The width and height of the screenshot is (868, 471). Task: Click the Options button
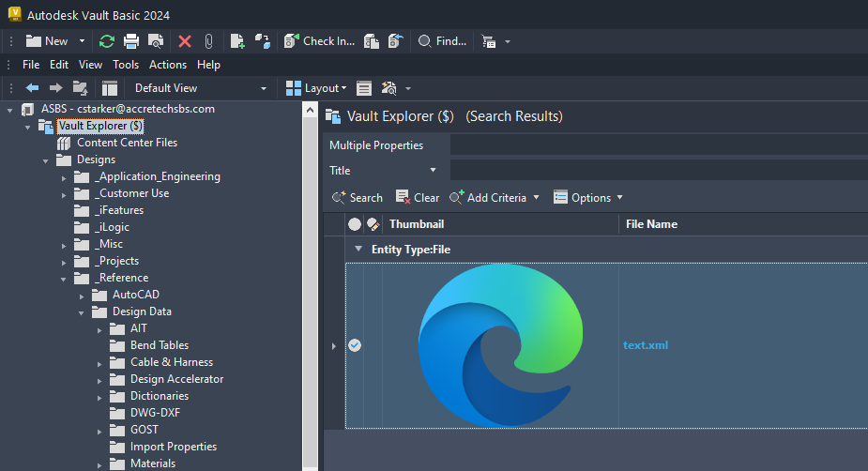click(x=583, y=198)
